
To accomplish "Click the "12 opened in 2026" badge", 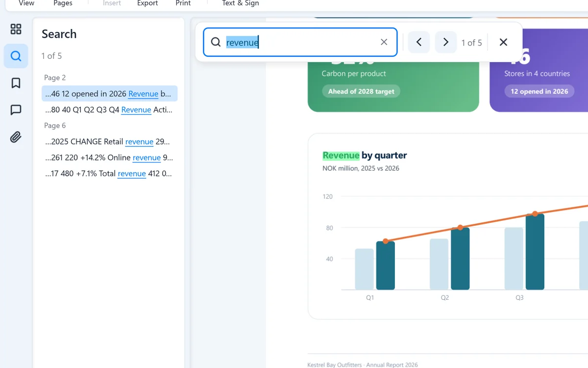I will pyautogui.click(x=539, y=91).
